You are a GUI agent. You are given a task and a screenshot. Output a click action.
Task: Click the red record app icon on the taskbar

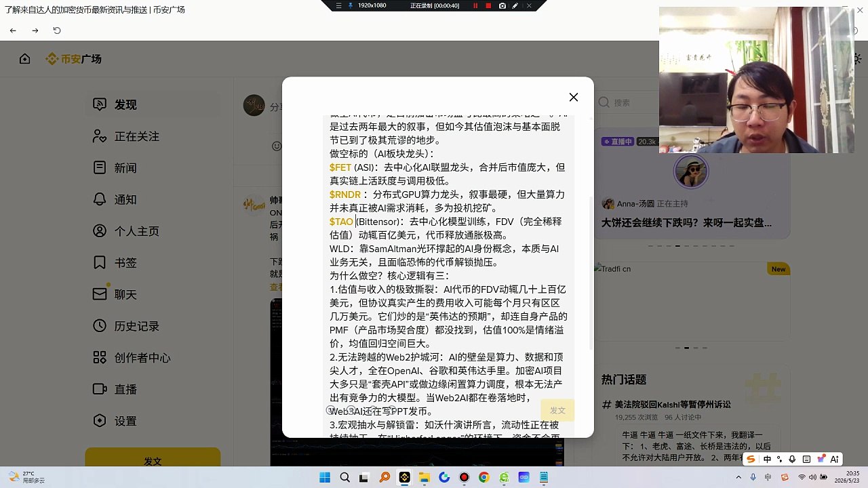pyautogui.click(x=464, y=478)
